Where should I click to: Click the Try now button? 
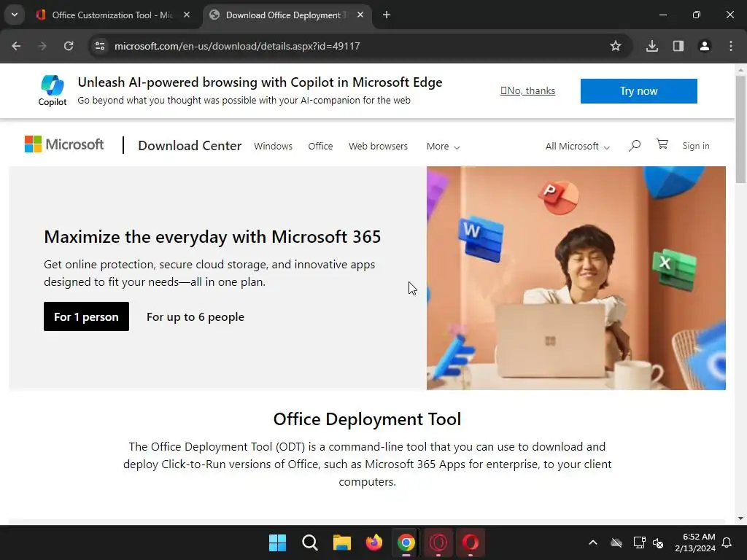point(639,91)
